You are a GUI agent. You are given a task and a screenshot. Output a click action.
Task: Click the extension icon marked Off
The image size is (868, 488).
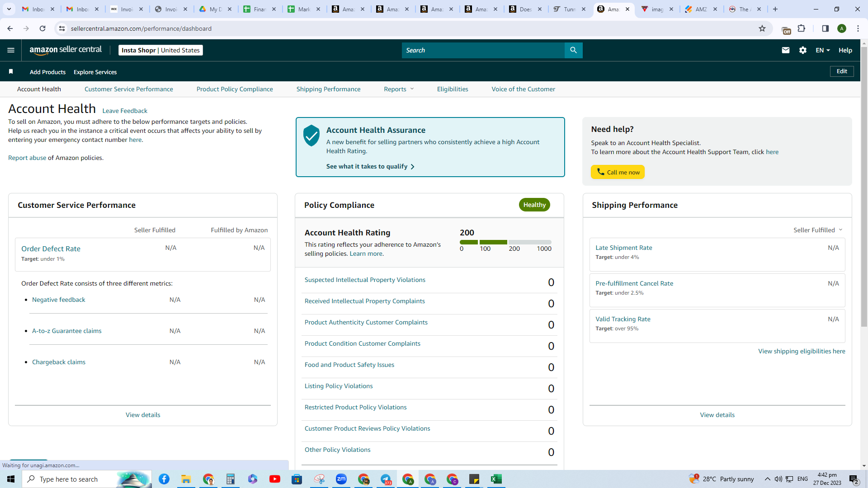click(x=786, y=30)
